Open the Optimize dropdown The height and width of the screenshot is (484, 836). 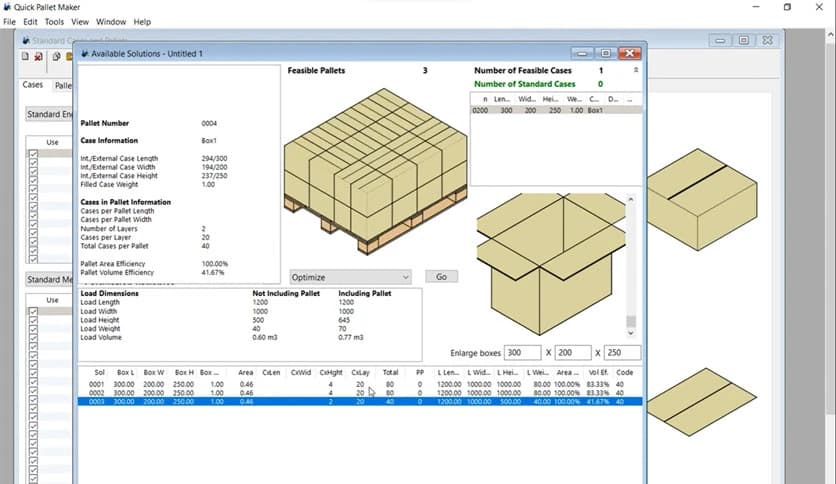350,277
